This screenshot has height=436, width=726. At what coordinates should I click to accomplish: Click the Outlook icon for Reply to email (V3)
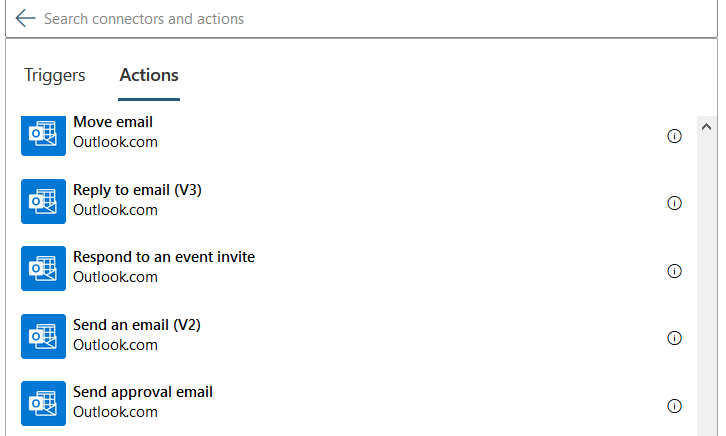click(43, 201)
